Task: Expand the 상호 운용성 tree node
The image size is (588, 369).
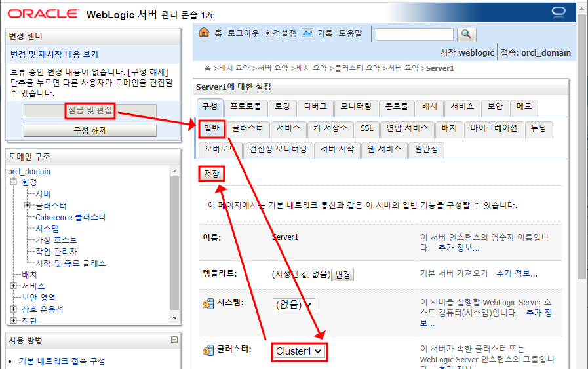Action: pos(14,309)
